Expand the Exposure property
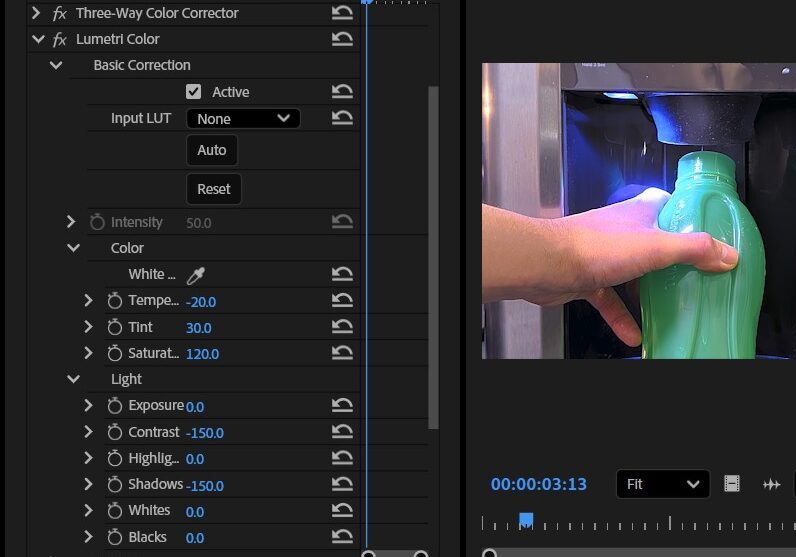 point(88,405)
